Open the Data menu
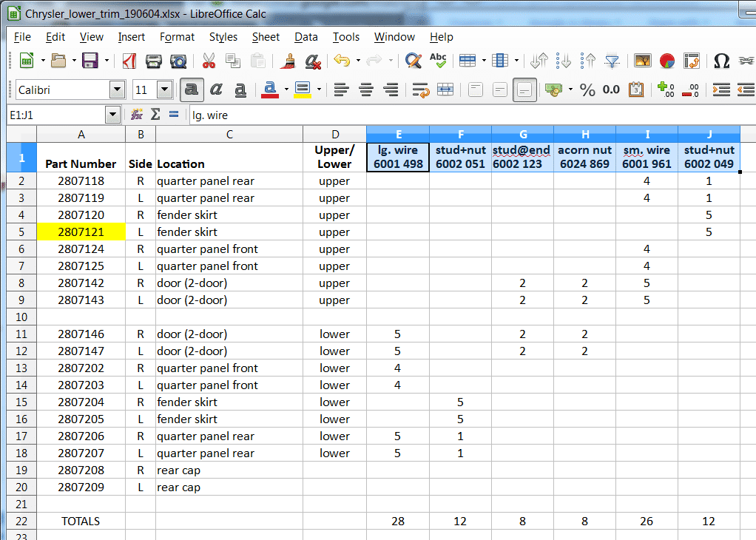Viewport: 756px width, 540px height. point(306,37)
